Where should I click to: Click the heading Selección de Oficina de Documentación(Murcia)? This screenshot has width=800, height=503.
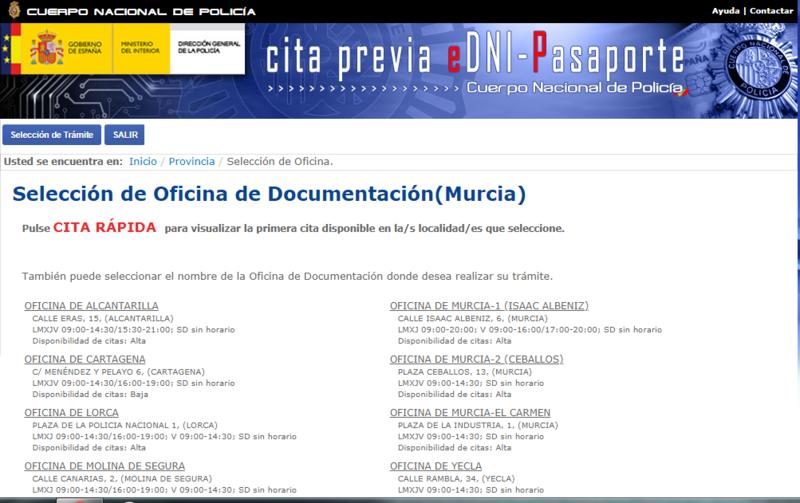269,194
